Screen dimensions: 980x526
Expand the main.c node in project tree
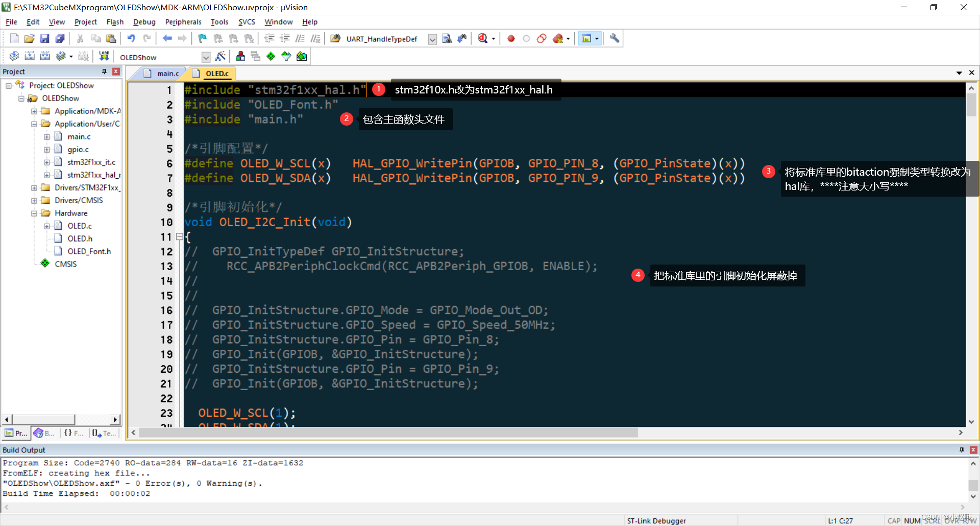tap(47, 137)
